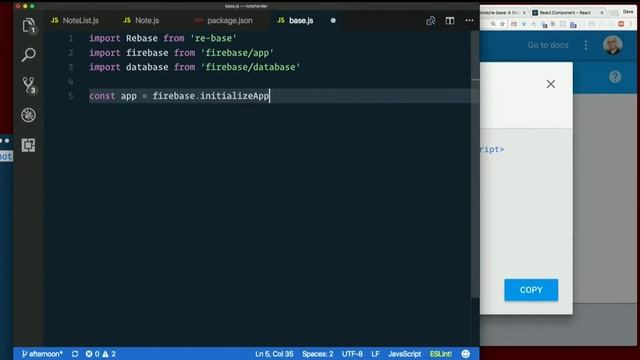The height and width of the screenshot is (360, 640).
Task: Change indentation via Spaces: 2
Action: coord(318,354)
